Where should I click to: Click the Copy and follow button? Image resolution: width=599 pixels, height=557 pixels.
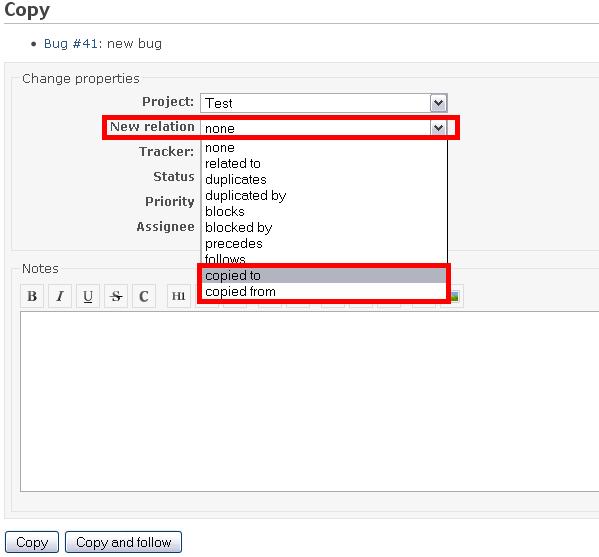click(123, 542)
